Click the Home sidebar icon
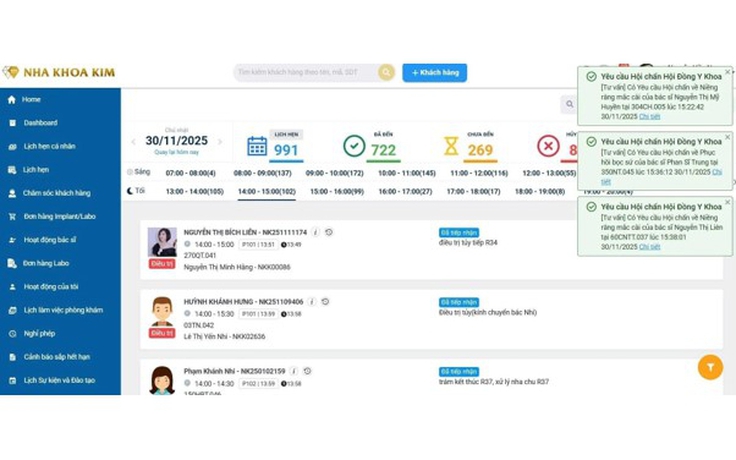 pyautogui.click(x=12, y=100)
